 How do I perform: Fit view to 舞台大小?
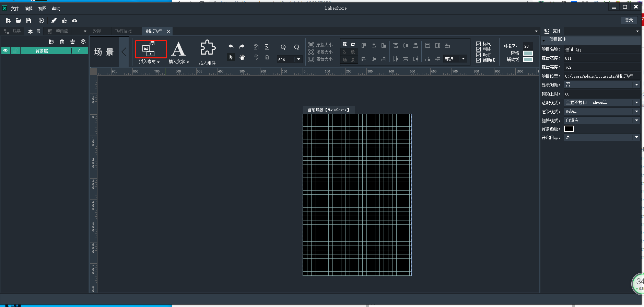(x=320, y=59)
